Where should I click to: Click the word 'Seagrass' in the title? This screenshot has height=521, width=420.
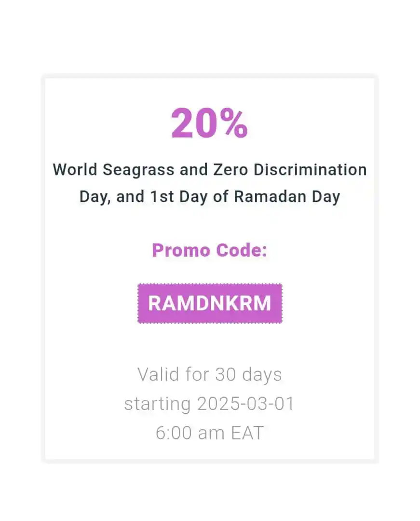(x=138, y=170)
